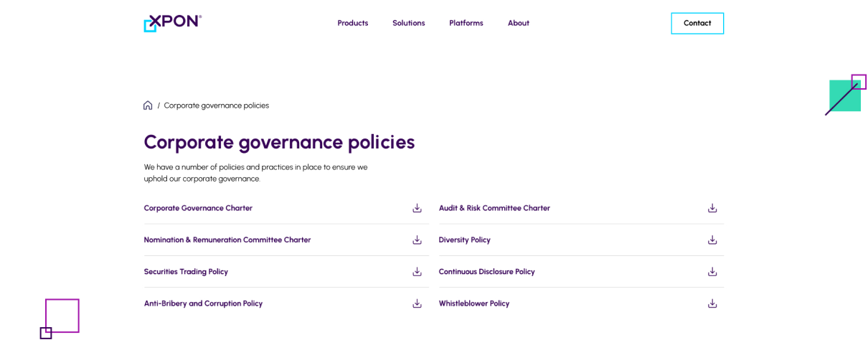The image size is (868, 345).
Task: Expand the About navigation item
Action: [518, 23]
